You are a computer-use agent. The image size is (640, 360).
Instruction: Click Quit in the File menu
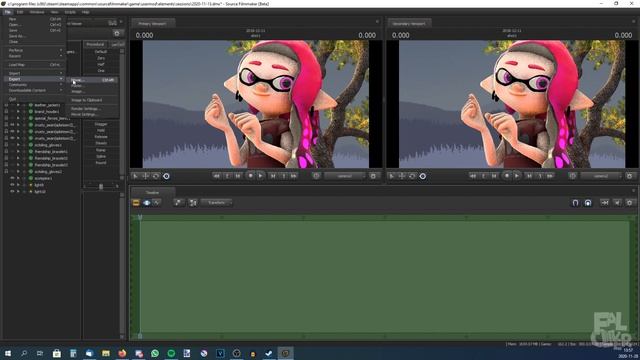35,99
